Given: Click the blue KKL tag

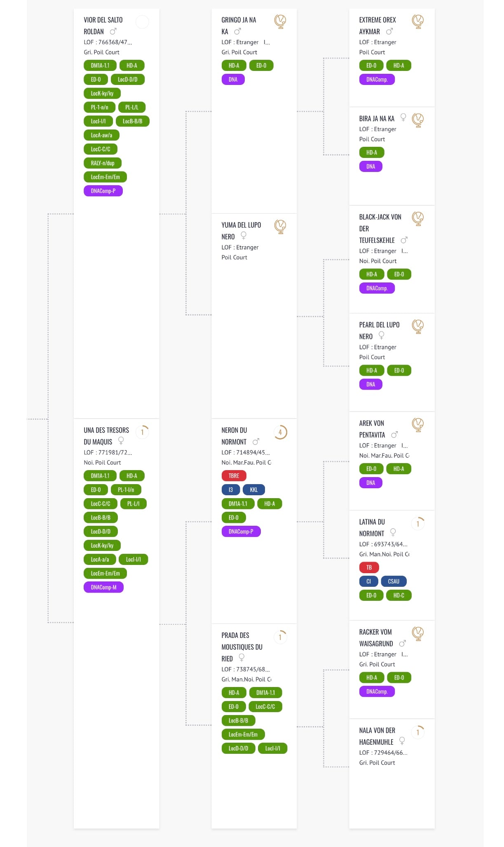Looking at the screenshot, I should pyautogui.click(x=254, y=490).
